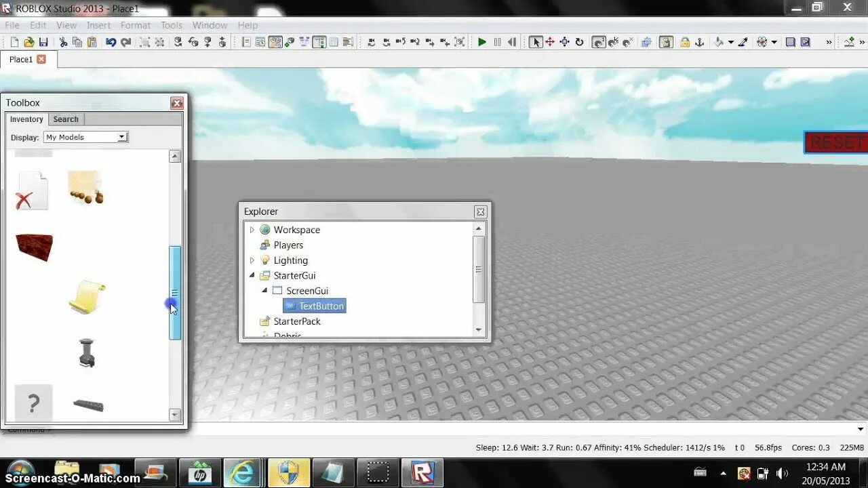Select the Inventory tab in Toolbox
868x488 pixels.
coord(26,119)
